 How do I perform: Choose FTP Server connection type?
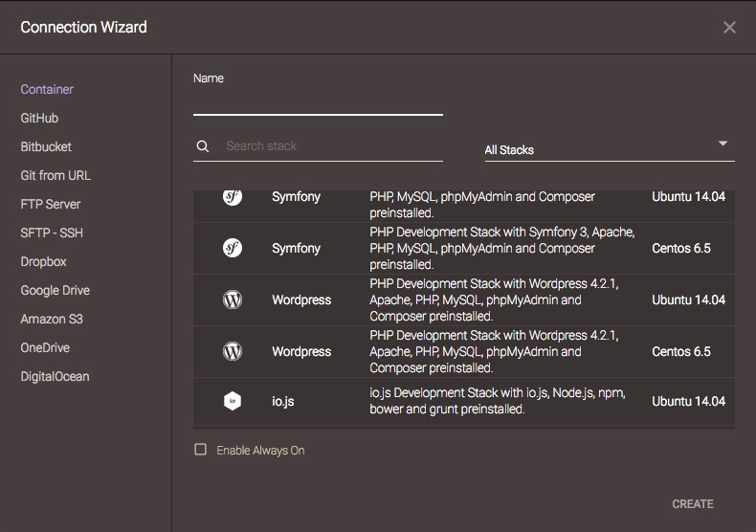[x=51, y=205]
